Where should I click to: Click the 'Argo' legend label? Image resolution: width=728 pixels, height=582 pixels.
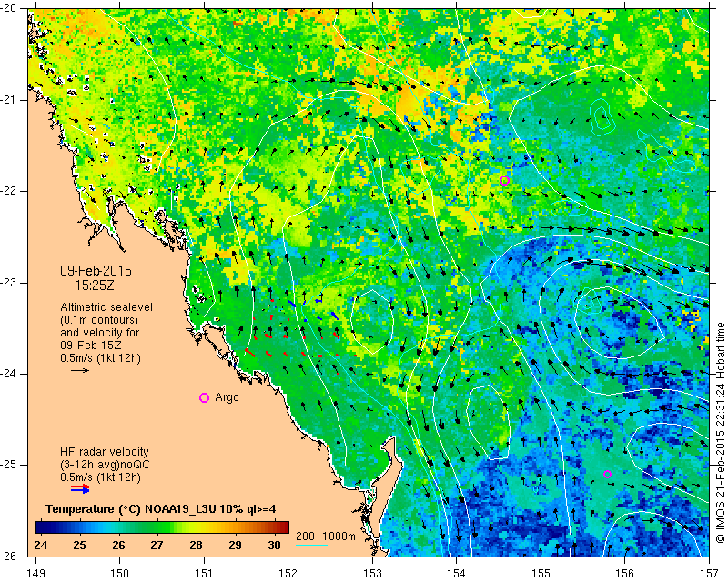(x=227, y=397)
